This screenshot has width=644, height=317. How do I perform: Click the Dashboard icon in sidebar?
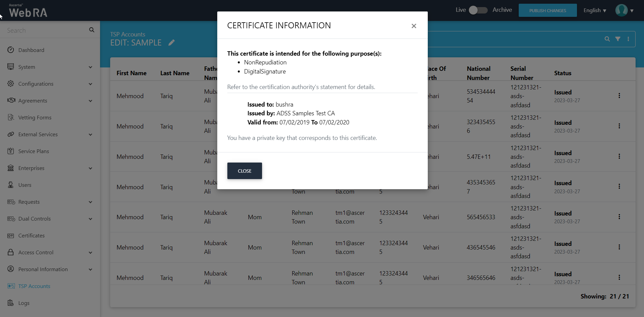[x=11, y=50]
